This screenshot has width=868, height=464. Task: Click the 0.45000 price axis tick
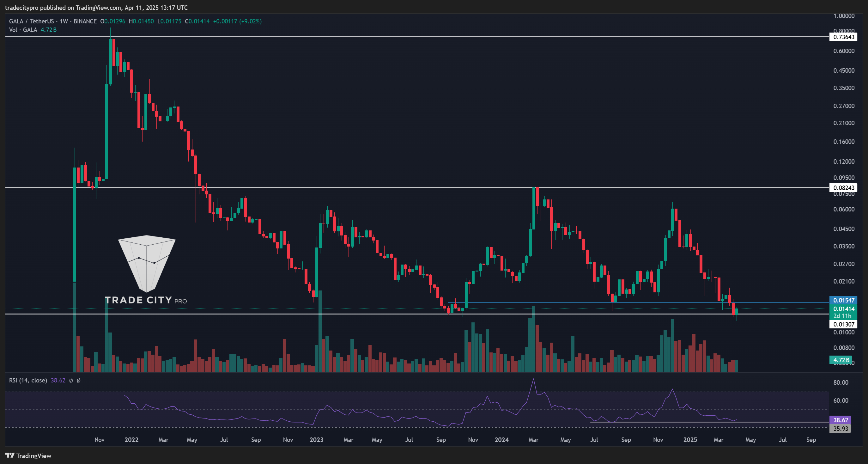844,70
